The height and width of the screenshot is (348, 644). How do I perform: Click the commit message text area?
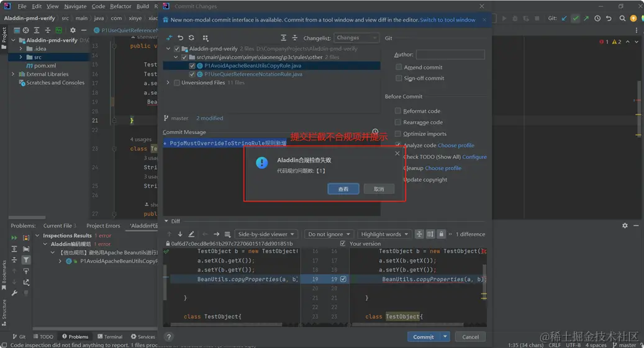coord(271,176)
